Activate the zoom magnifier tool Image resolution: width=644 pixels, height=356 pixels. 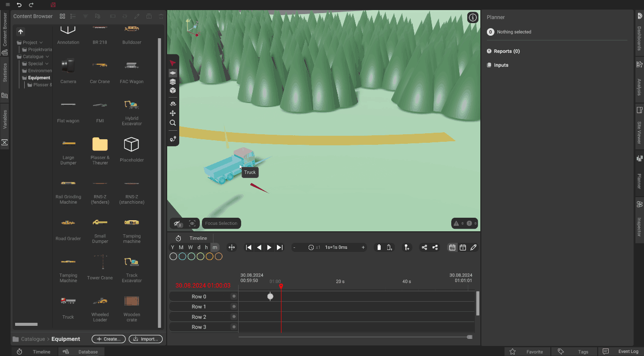[173, 123]
